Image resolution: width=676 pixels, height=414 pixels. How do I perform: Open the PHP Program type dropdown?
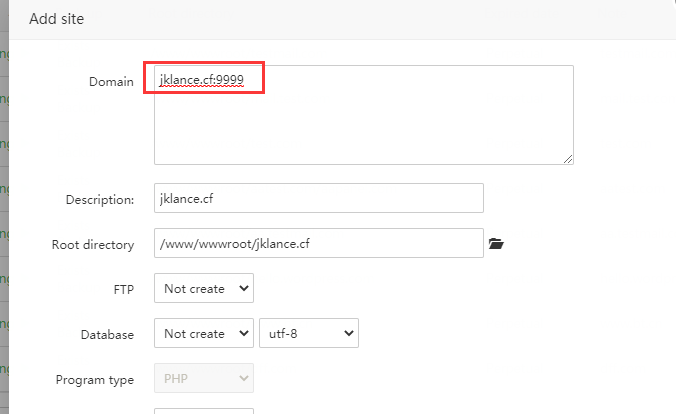204,378
